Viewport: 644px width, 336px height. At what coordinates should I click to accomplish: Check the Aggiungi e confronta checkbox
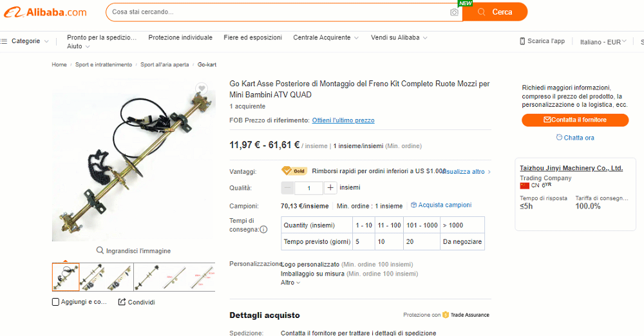(56, 302)
